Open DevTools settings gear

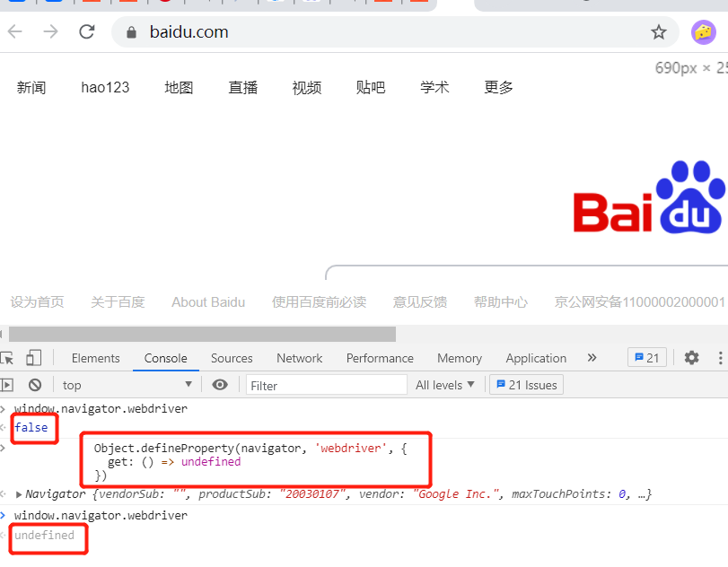click(x=691, y=357)
